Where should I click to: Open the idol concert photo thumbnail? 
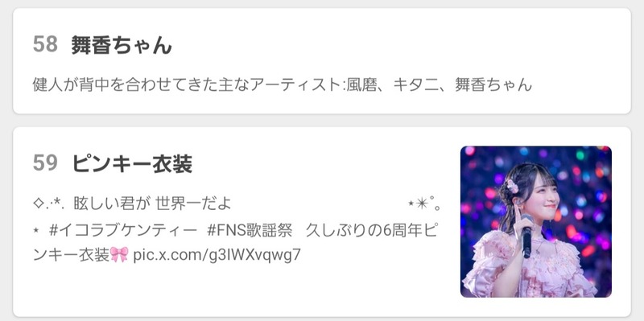point(535,221)
